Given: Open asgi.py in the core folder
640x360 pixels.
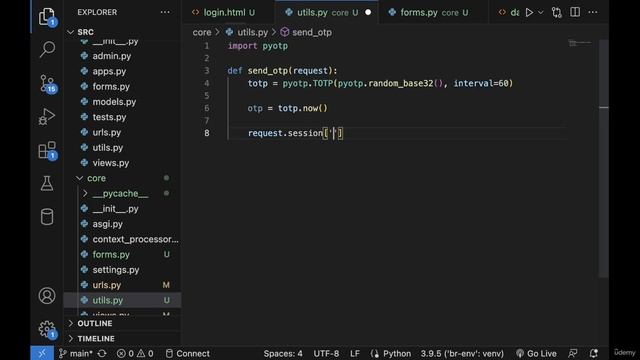Looking at the screenshot, I should [x=107, y=224].
